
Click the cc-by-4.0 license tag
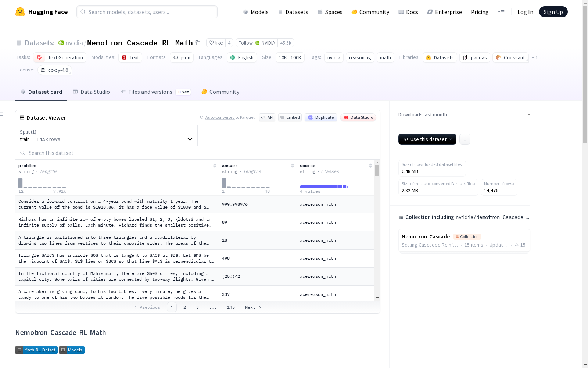click(x=54, y=70)
